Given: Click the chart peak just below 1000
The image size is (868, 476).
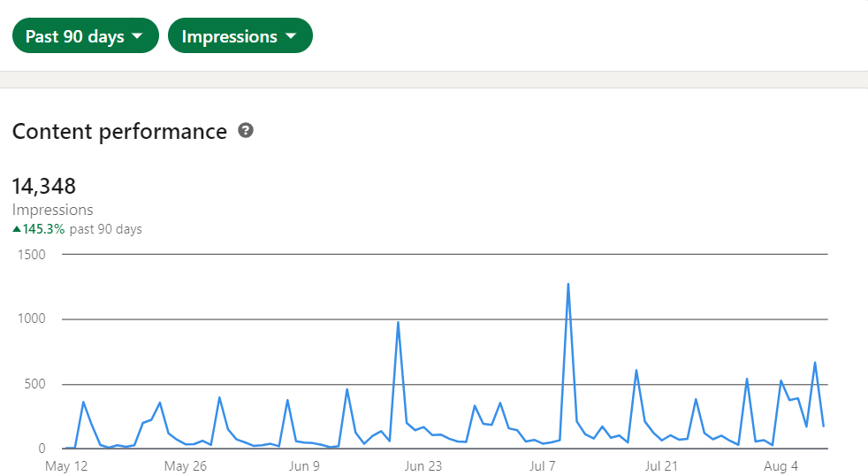Looking at the screenshot, I should tap(398, 323).
